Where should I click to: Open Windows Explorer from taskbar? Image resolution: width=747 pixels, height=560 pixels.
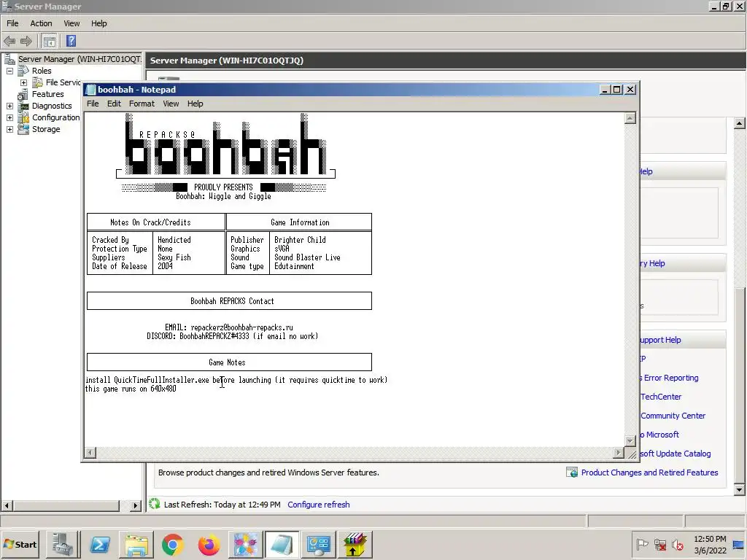point(136,545)
